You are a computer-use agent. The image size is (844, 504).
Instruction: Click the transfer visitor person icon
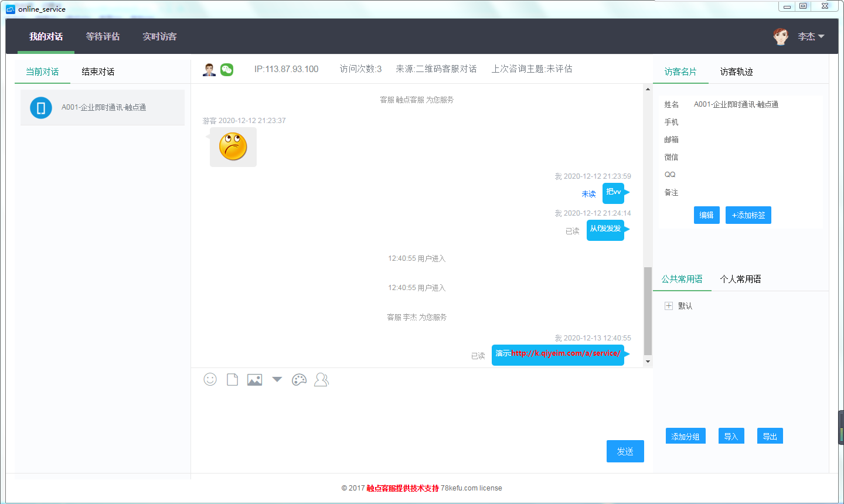[x=321, y=380]
